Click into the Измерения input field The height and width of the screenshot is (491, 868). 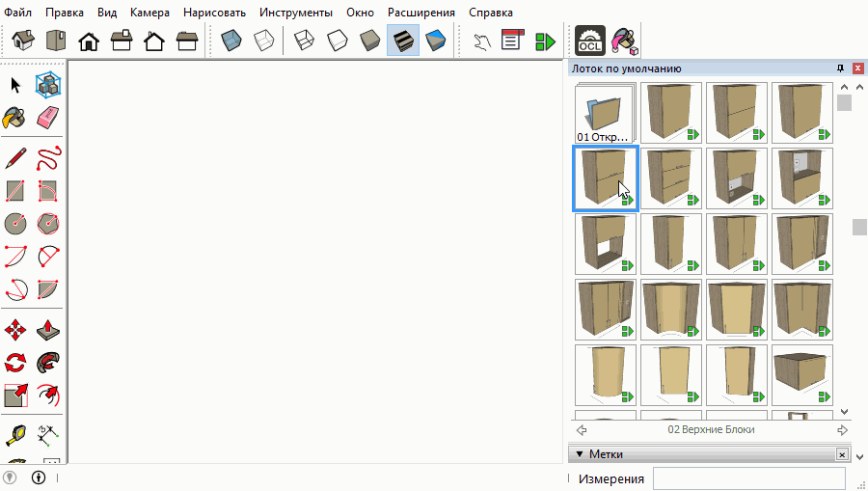click(x=749, y=478)
